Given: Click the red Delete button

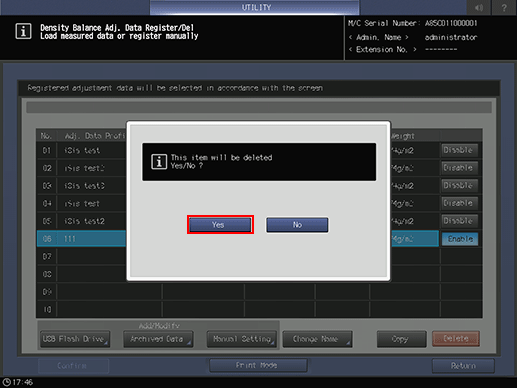Looking at the screenshot, I should pyautogui.click(x=456, y=339).
